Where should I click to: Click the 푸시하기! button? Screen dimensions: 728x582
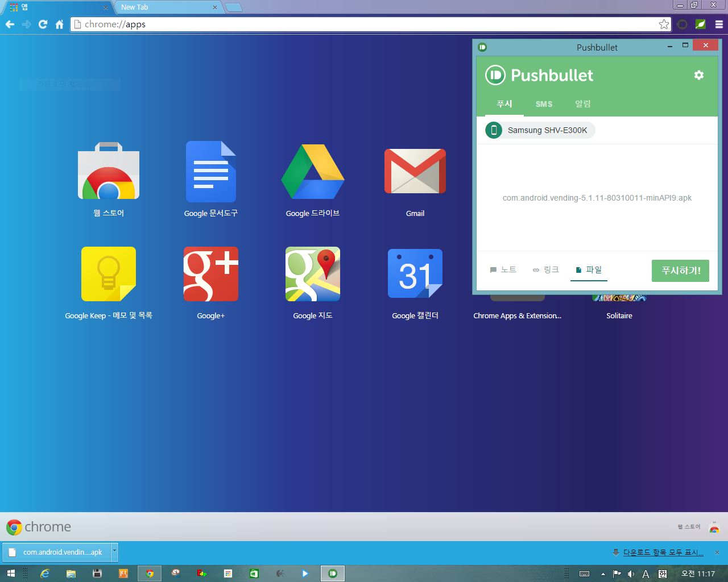tap(681, 271)
